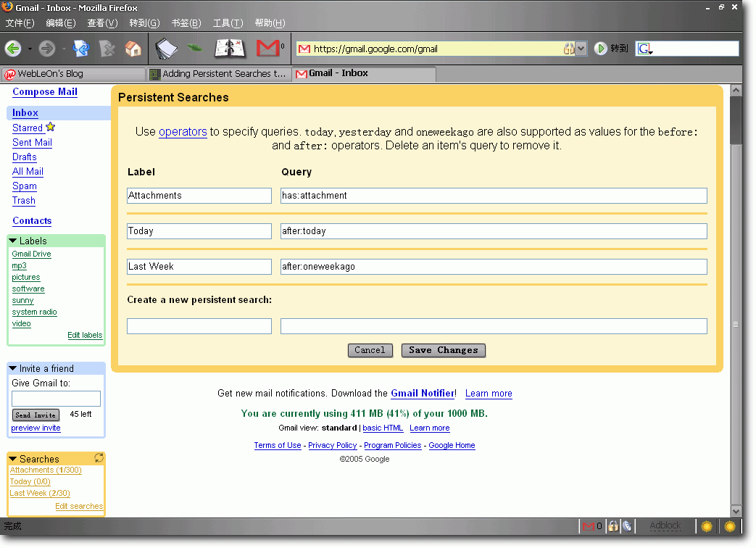This screenshot has width=756, height=548.
Task: Click the Gmail favicon in the address bar
Action: tap(304, 49)
